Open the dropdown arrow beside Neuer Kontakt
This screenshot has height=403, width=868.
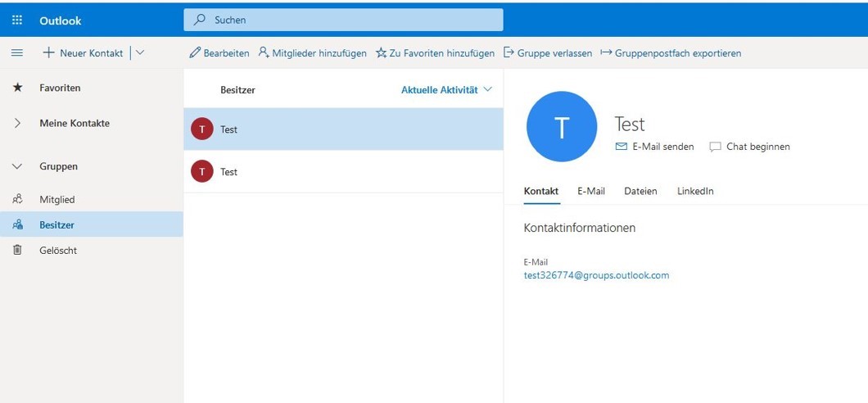[x=139, y=53]
